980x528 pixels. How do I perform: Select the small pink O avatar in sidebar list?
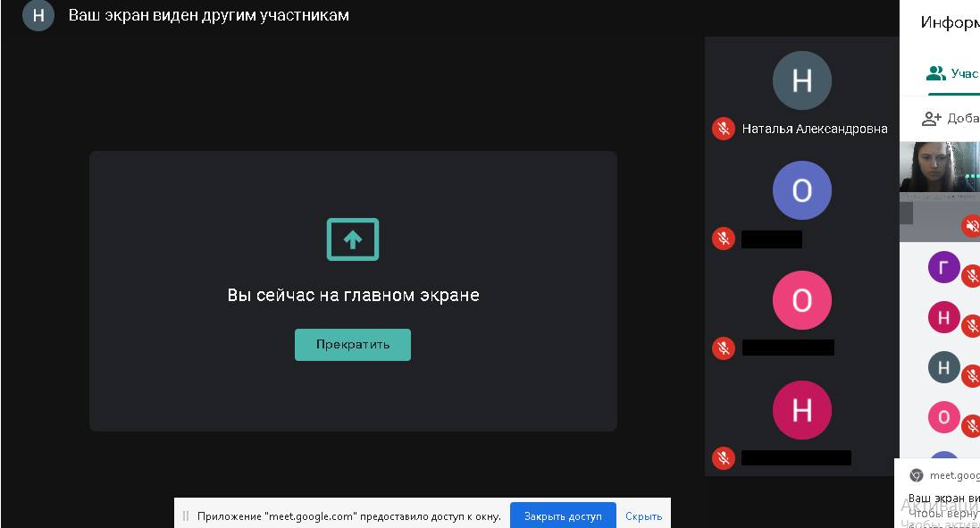(943, 417)
